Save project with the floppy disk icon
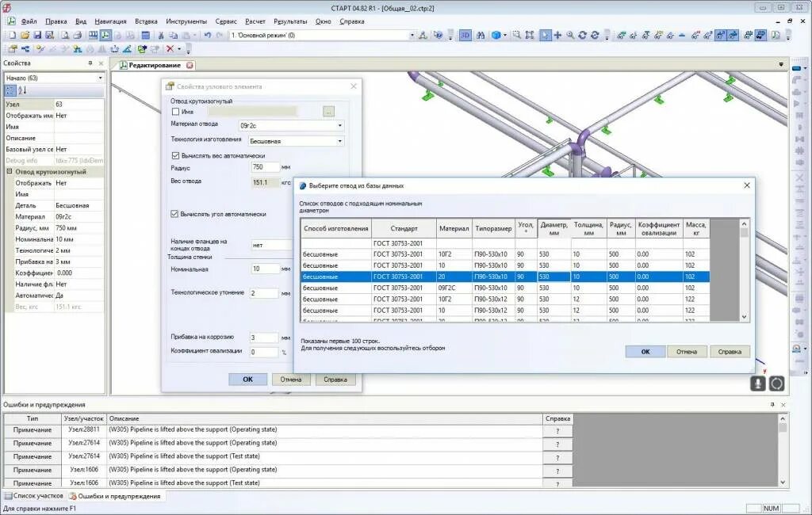This screenshot has width=812, height=515. coord(37,35)
